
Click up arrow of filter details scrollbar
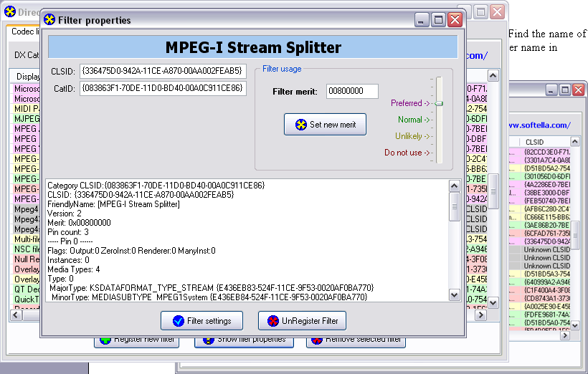pos(454,186)
